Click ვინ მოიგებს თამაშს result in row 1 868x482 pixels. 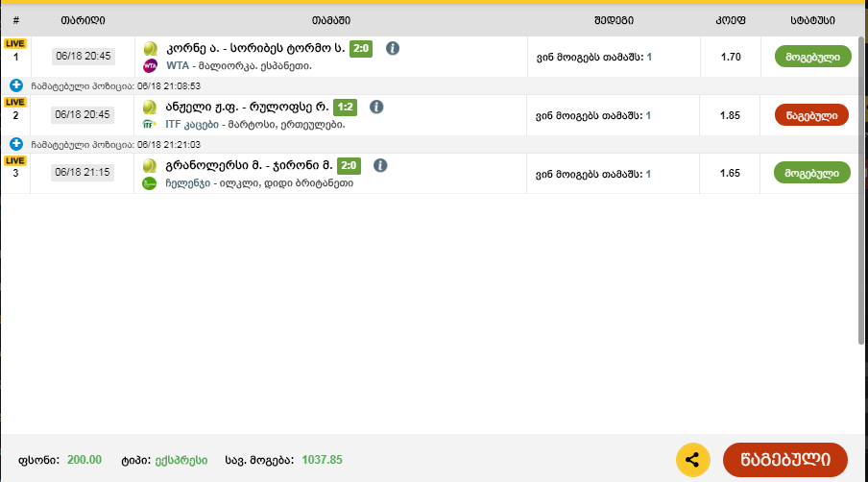(x=594, y=57)
